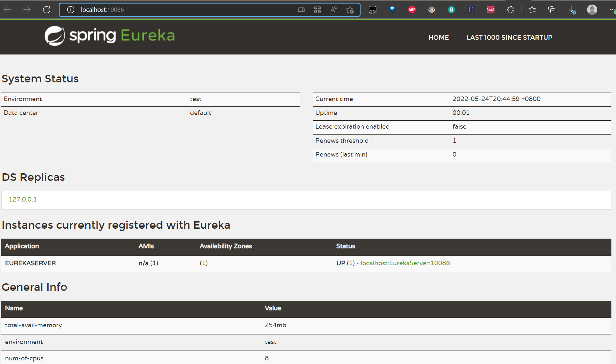The image size is (616, 364).
Task: Open Collections panel
Action: 552,10
